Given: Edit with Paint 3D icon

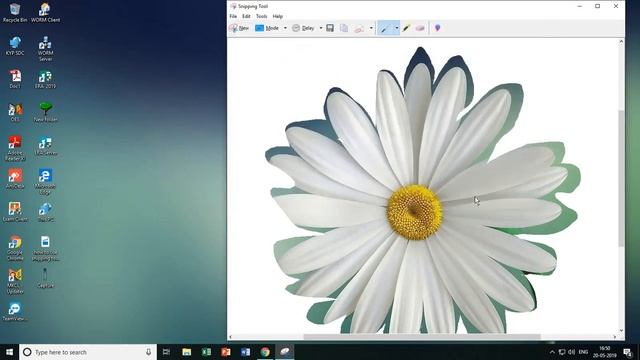Looking at the screenshot, I should tap(438, 28).
